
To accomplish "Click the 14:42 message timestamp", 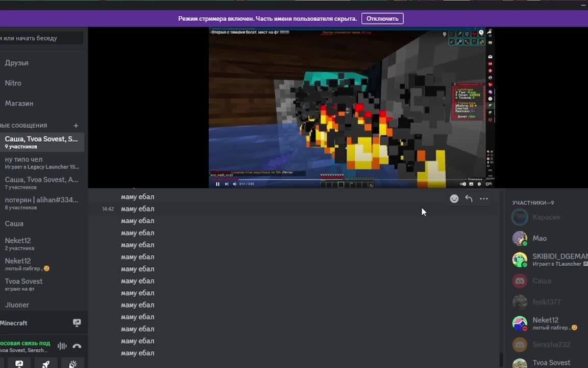I will (x=108, y=209).
